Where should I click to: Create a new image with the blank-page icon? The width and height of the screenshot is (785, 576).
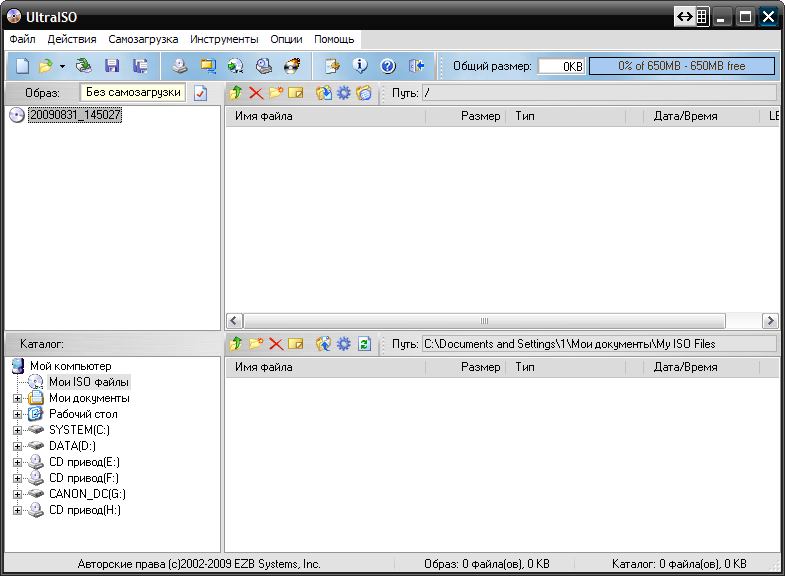23,66
